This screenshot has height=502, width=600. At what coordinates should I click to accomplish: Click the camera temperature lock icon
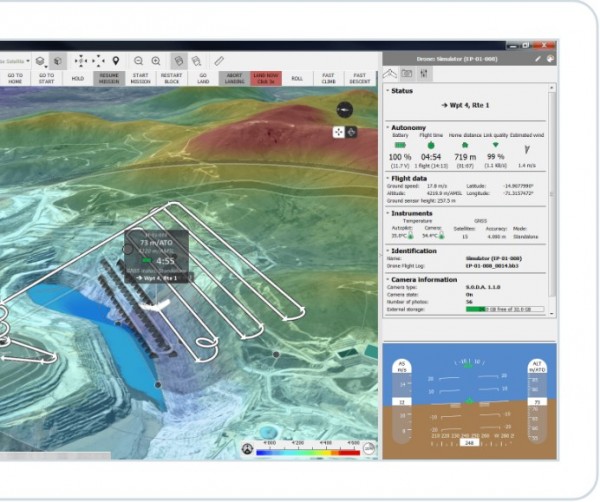pyautogui.click(x=441, y=236)
